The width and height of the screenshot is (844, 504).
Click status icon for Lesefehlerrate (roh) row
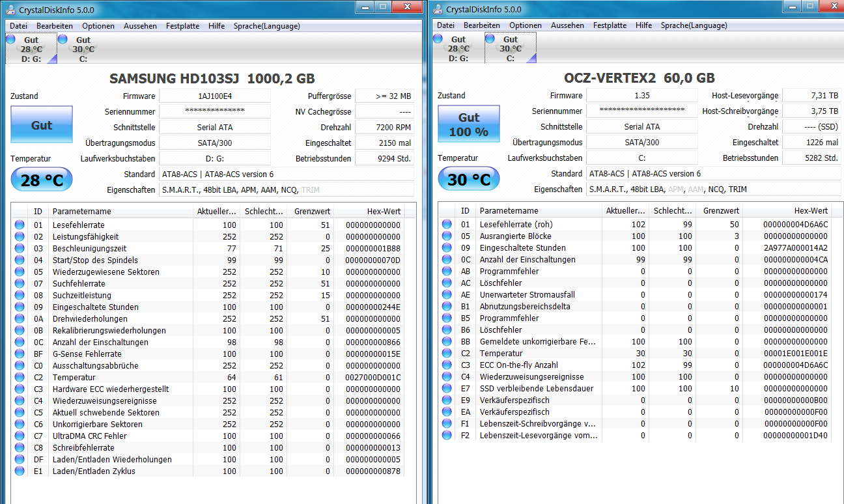(447, 225)
